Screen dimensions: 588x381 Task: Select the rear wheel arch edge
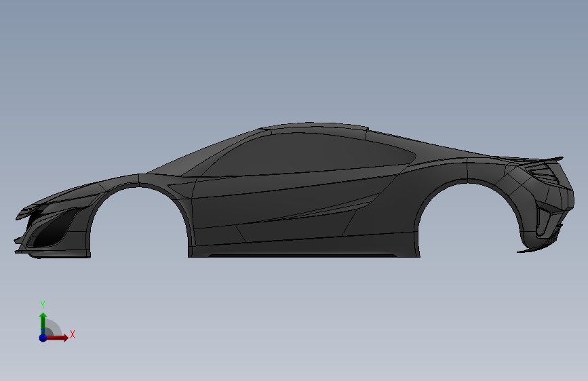coord(467,181)
